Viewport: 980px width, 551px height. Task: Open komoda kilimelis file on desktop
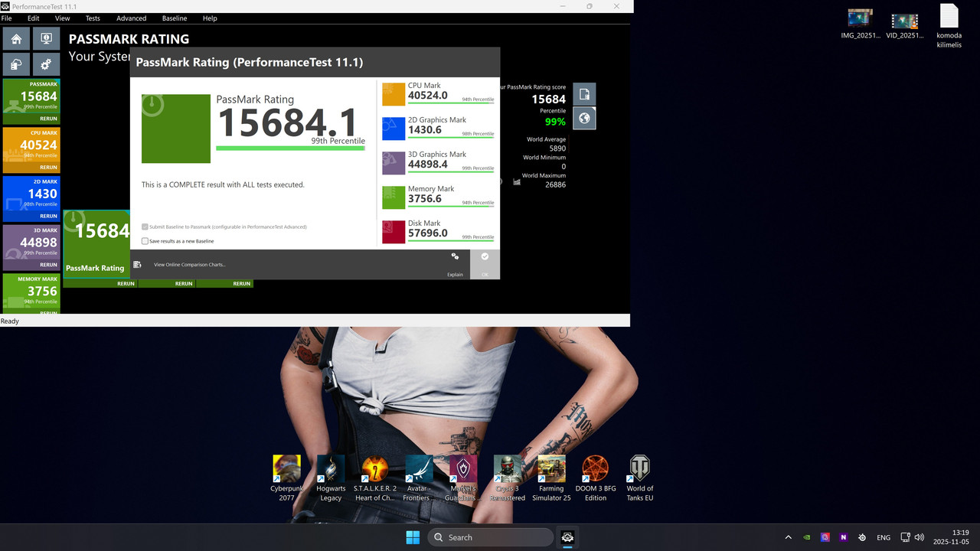point(949,27)
